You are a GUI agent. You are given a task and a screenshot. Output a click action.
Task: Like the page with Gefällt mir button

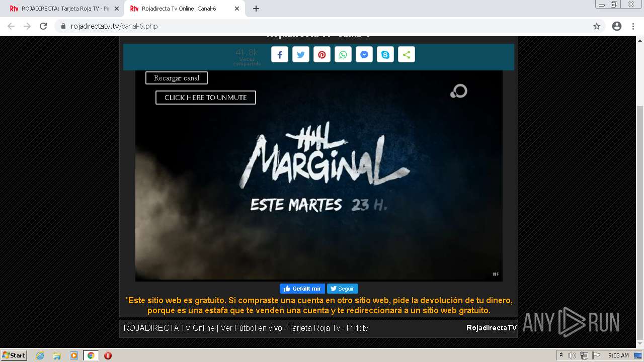(302, 289)
